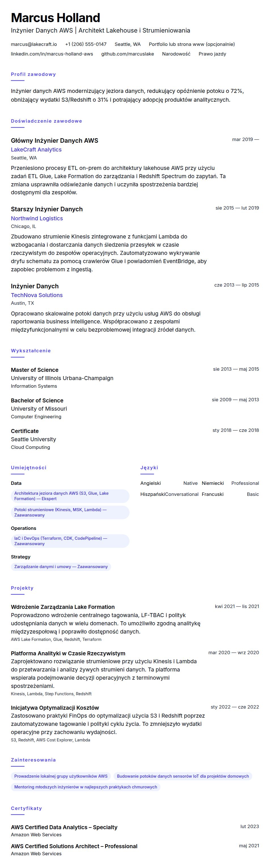
Task: Click the Architektura jeziora danych AWS skill tag
Action: (x=70, y=496)
